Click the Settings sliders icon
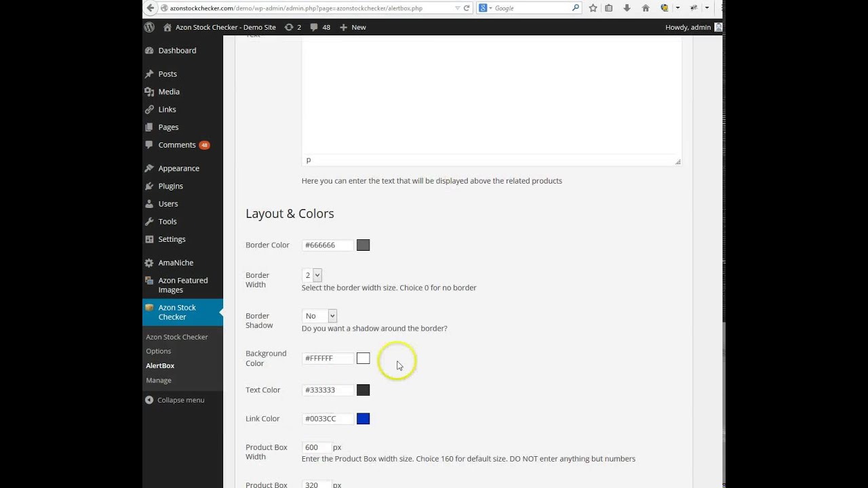 point(149,239)
